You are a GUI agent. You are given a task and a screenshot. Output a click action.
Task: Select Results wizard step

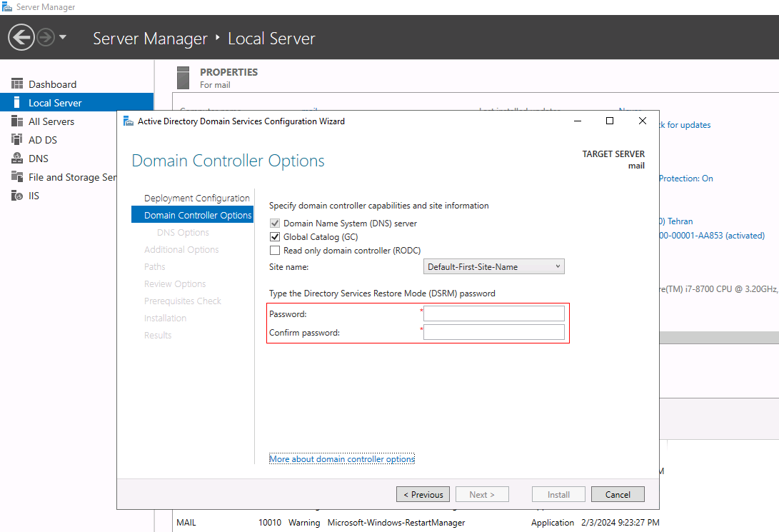(x=158, y=336)
